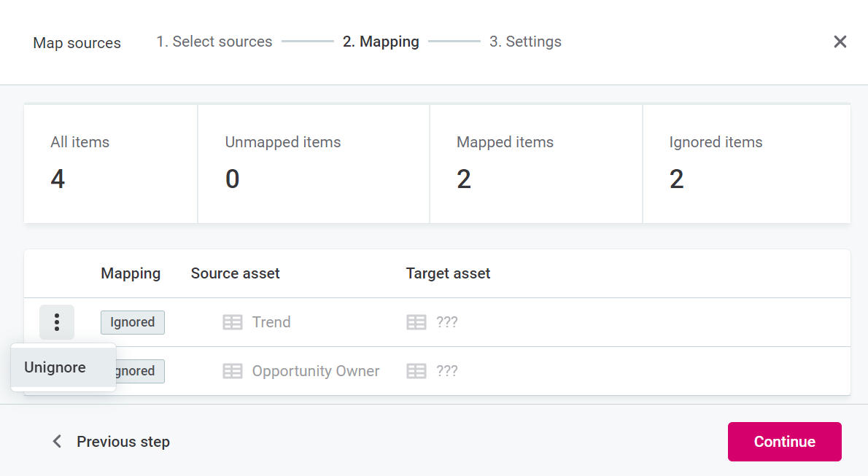Screen dimensions: 868x476
Task: Click target asset table icon in Trend row
Action: (x=416, y=322)
